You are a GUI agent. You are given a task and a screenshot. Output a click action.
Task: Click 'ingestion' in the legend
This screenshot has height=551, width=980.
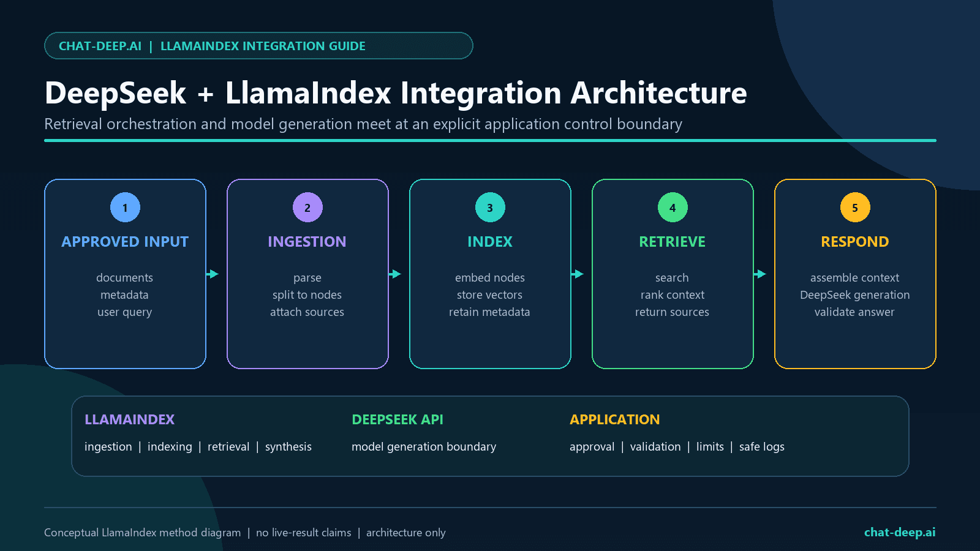coord(108,447)
